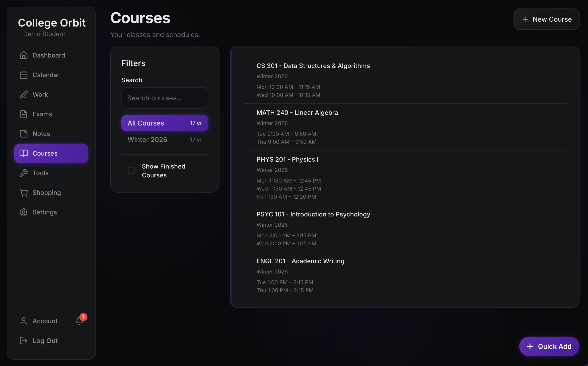Open CS 301 - Data Structures & Algorithms
Screen dimensions: 588x366
coord(313,66)
